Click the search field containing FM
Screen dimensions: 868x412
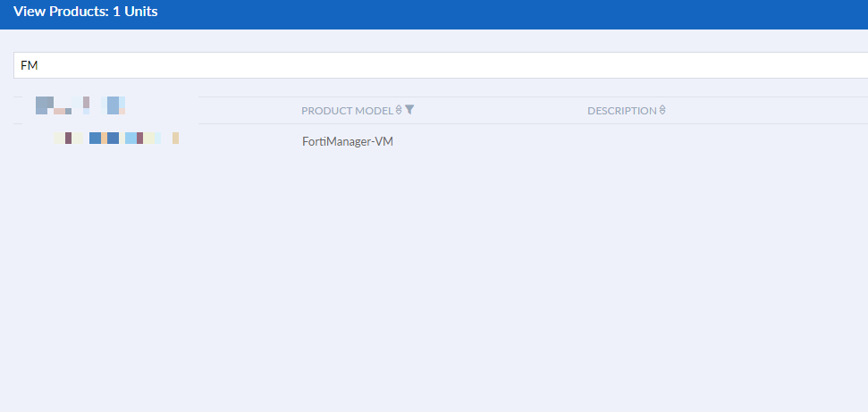(441, 65)
